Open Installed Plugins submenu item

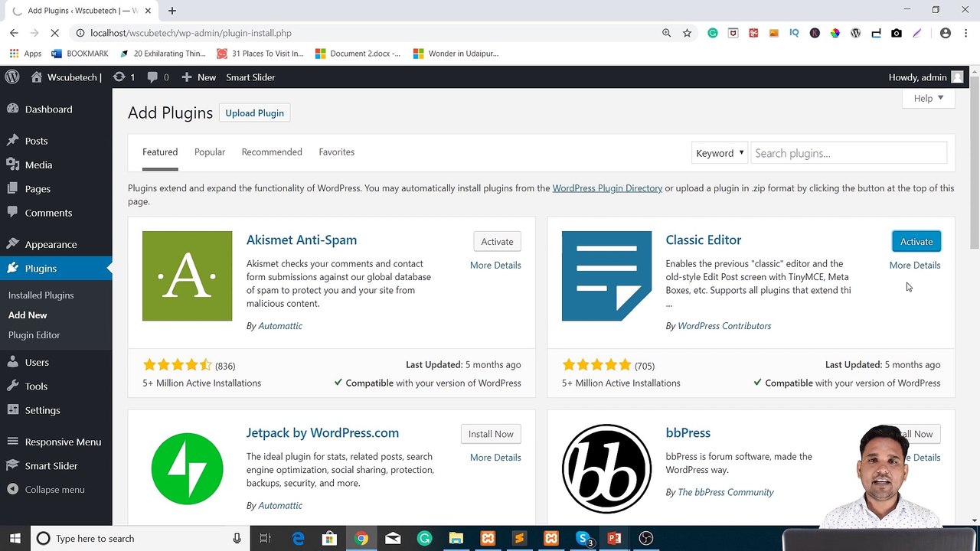[41, 295]
